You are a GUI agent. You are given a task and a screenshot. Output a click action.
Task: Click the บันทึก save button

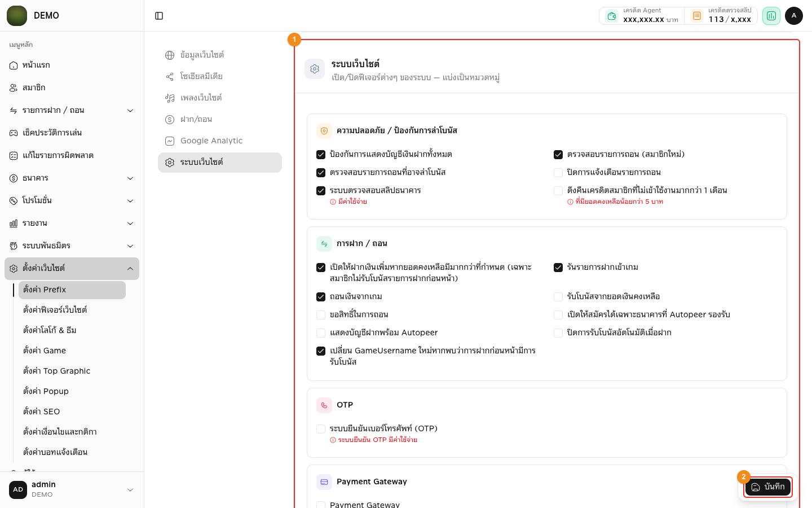[768, 487]
